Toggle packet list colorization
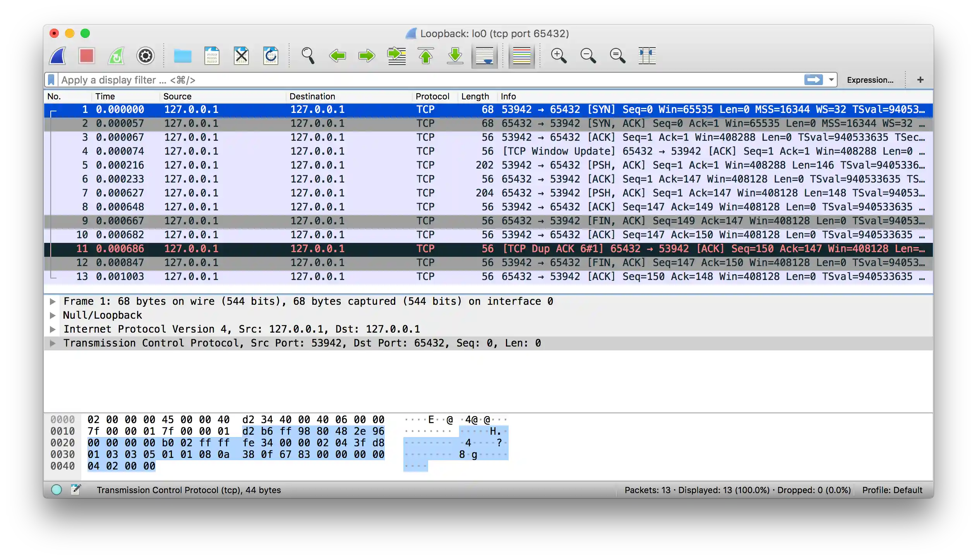This screenshot has width=977, height=560. (x=521, y=56)
